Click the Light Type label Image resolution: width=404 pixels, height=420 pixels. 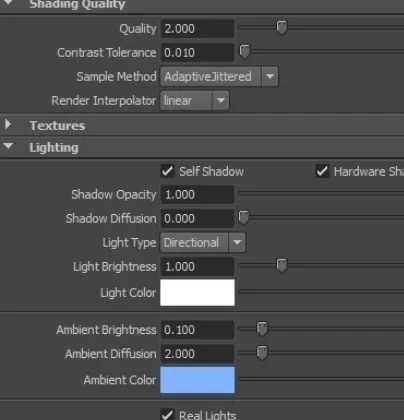pos(129,243)
